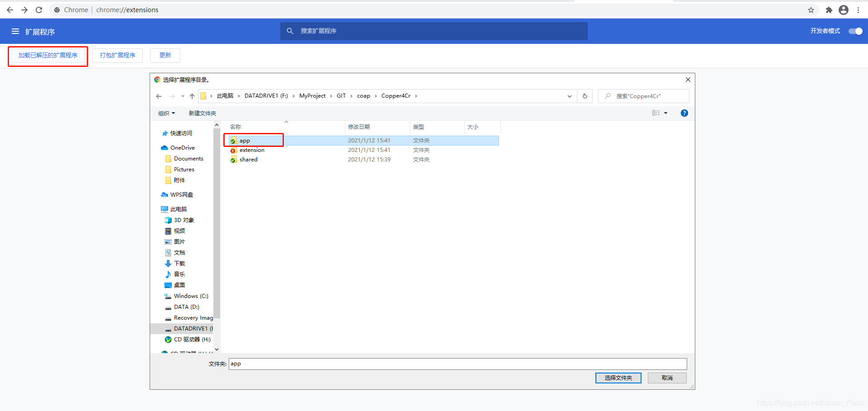Viewport: 868px width, 411px height.
Task: Click the magnifier icon in the extensions search bar
Action: pos(290,31)
